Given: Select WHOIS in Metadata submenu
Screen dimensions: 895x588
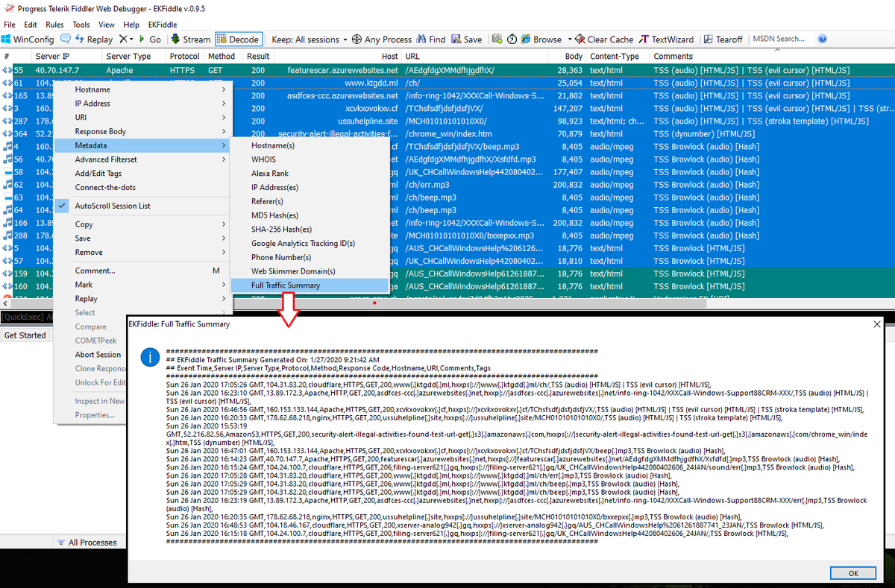Looking at the screenshot, I should point(310,159).
